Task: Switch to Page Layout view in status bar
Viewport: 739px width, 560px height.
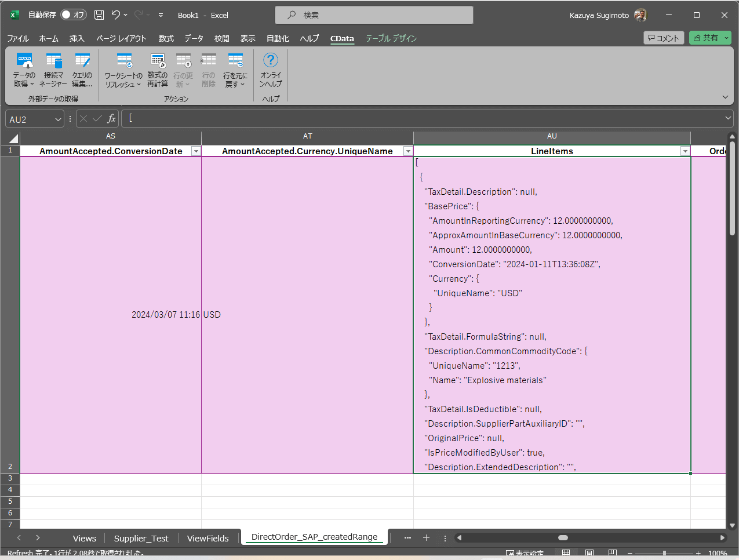Action: [x=589, y=553]
